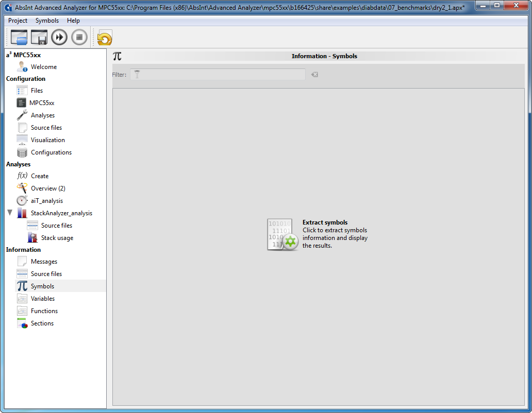
Task: Open Sections label
Action: click(x=42, y=323)
